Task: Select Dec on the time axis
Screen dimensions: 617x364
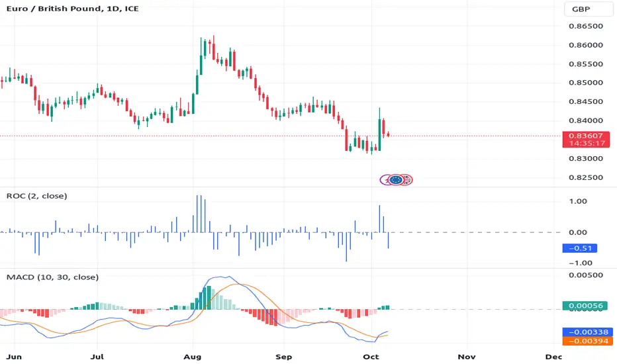Action: tap(553, 357)
